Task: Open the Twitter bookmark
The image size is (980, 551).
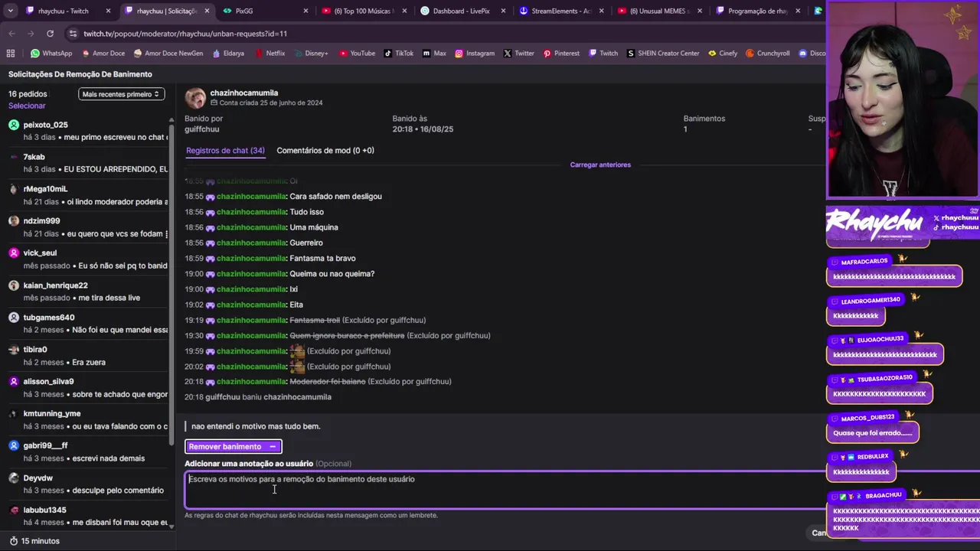Action: coord(519,54)
